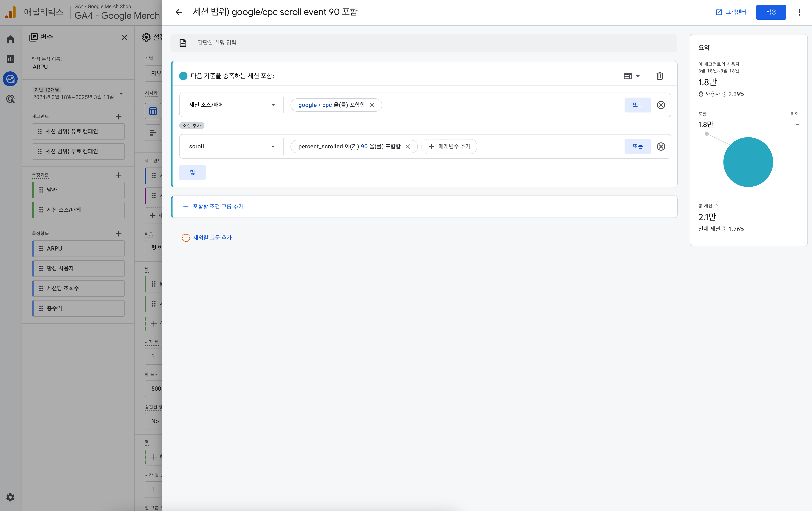Open the Explore icon in left navigation
Image resolution: width=812 pixels, height=511 pixels.
coord(10,79)
